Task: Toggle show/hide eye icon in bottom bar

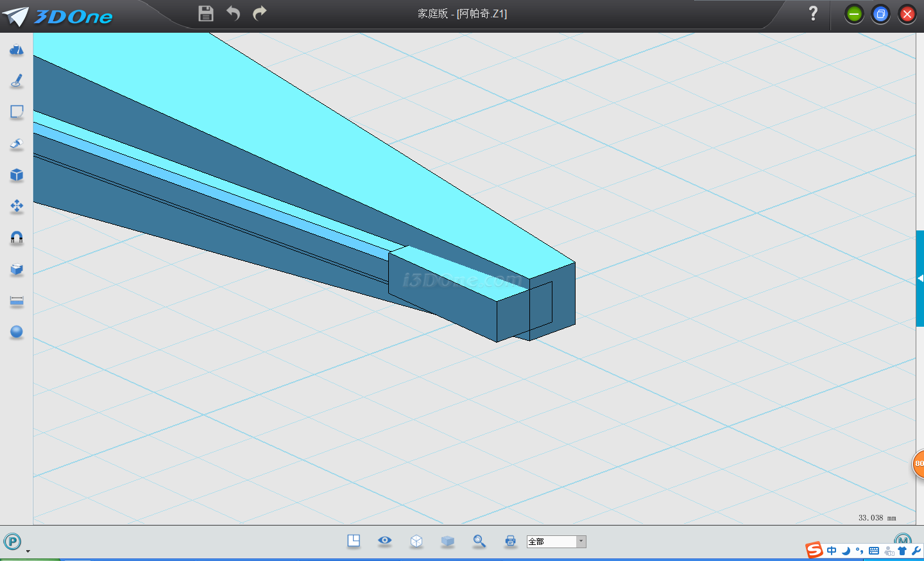Action: [x=385, y=540]
